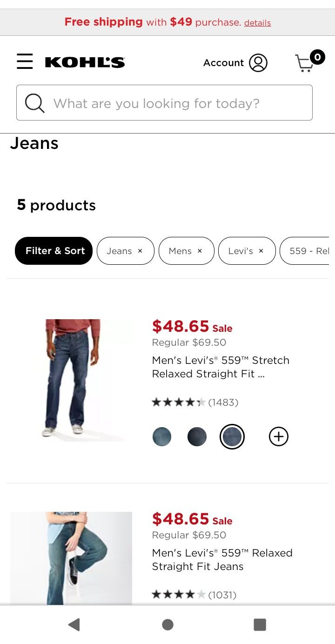
Task: Open Men's Levi's 559 Stretch Relaxed jeans
Action: click(221, 367)
